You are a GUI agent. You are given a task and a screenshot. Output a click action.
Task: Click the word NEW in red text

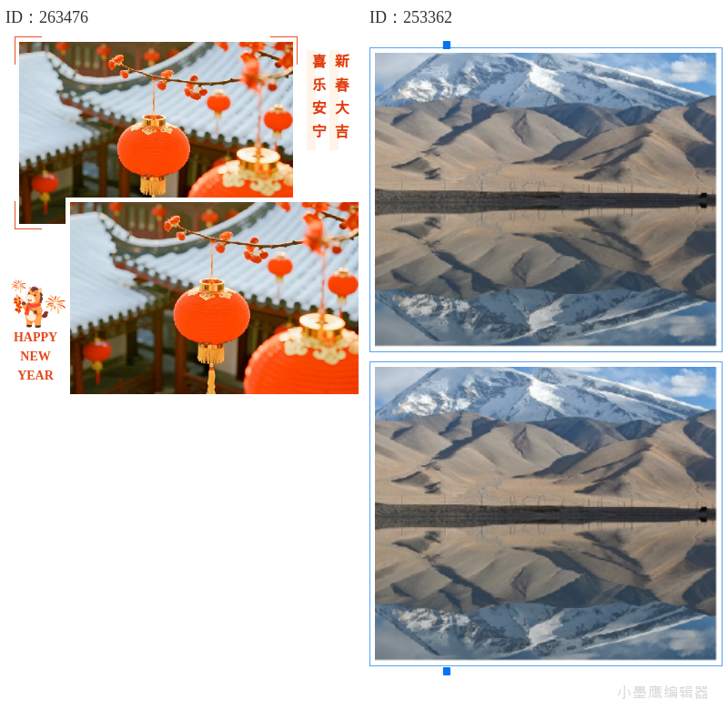(35, 356)
